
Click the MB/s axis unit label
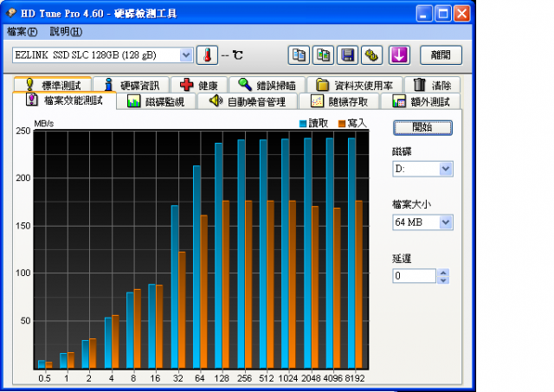pyautogui.click(x=44, y=124)
